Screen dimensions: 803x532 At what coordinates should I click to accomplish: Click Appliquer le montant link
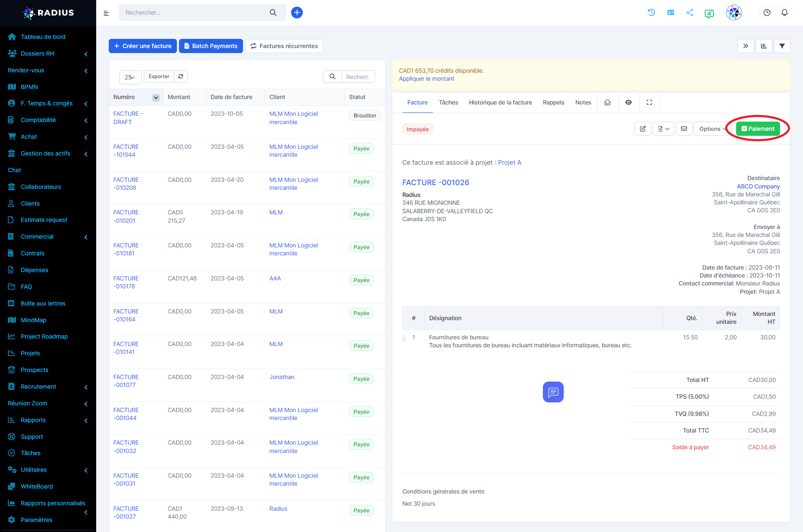(426, 79)
